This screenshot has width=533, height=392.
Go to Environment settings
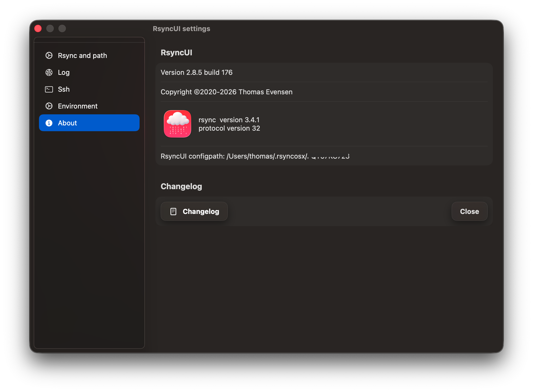point(78,106)
